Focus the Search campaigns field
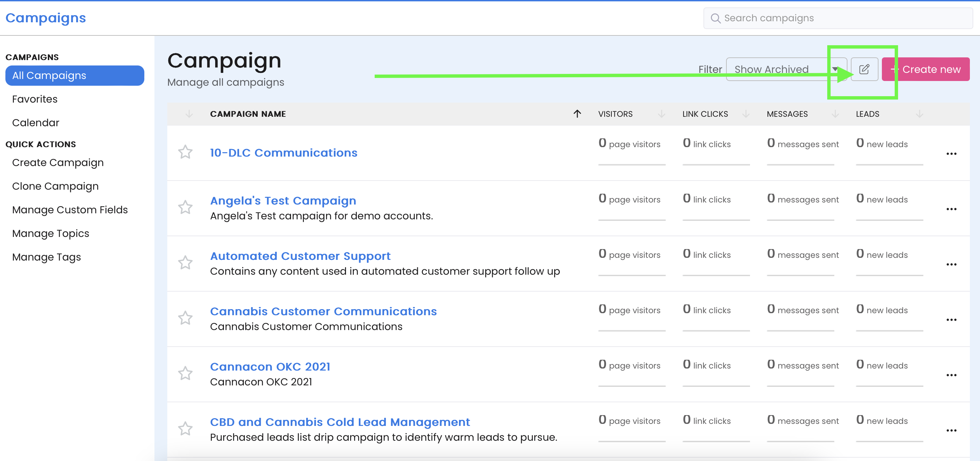The width and height of the screenshot is (980, 461). click(838, 18)
